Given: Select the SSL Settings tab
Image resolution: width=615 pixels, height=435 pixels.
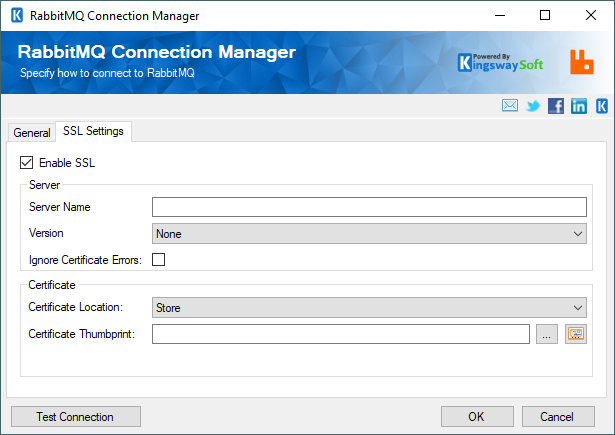Looking at the screenshot, I should click(93, 131).
